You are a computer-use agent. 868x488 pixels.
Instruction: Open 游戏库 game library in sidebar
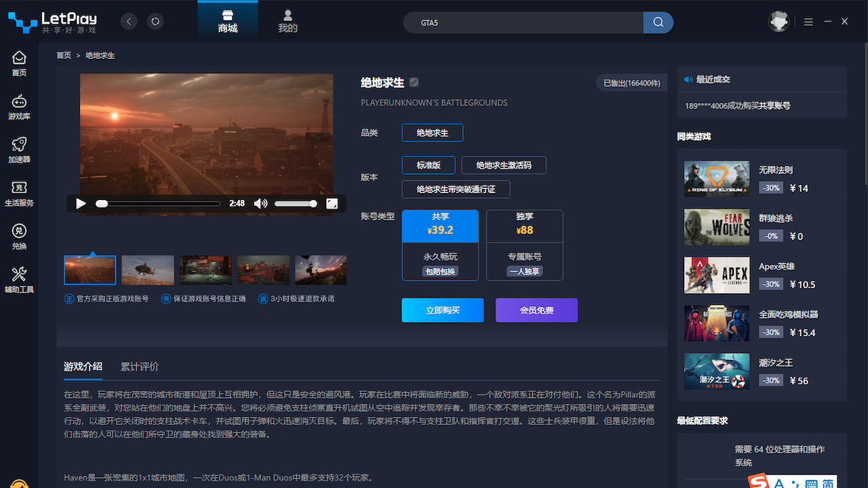[x=19, y=107]
